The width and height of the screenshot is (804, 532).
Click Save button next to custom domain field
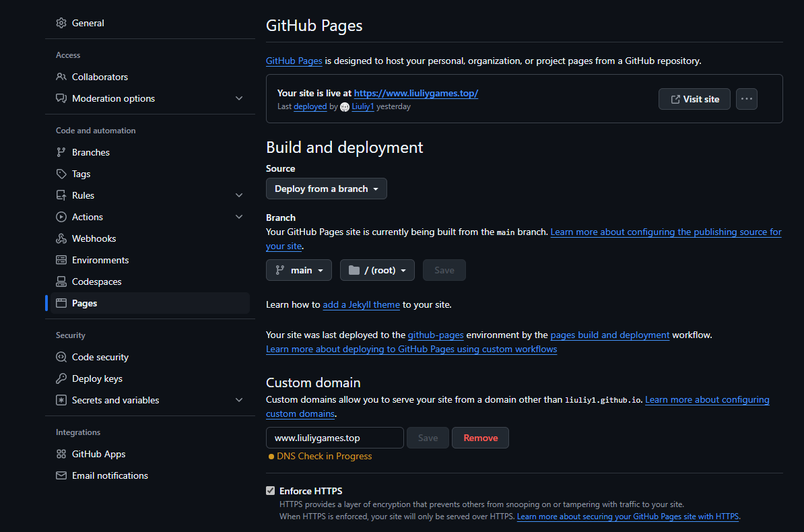pyautogui.click(x=428, y=438)
